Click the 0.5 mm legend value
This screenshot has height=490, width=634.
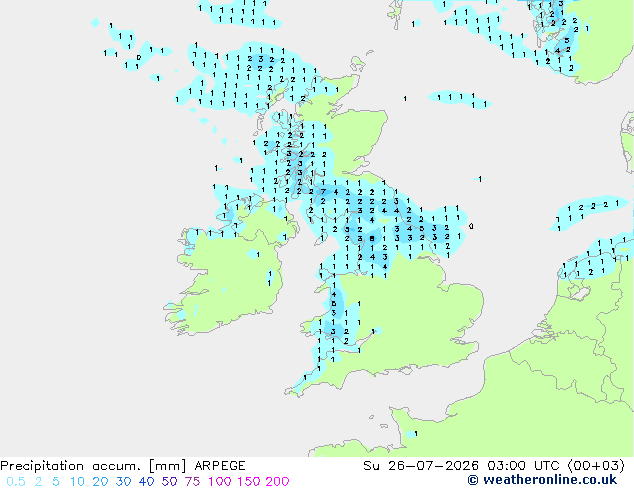click(16, 482)
